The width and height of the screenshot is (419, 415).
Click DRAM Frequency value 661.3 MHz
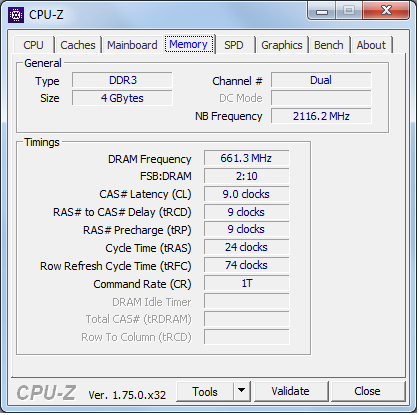tap(246, 158)
